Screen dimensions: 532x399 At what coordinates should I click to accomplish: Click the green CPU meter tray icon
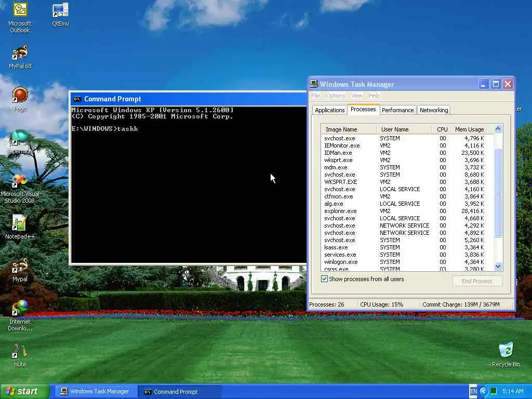[494, 391]
